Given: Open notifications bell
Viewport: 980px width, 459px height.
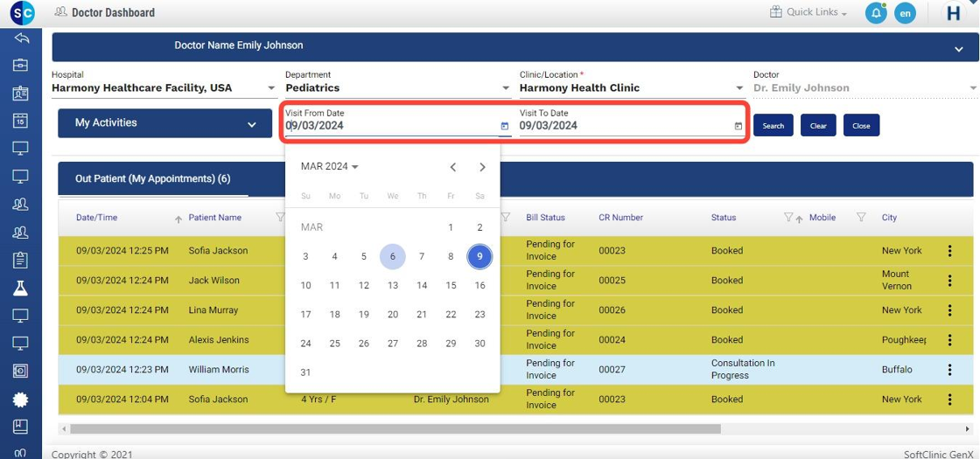Looking at the screenshot, I should (876, 13).
